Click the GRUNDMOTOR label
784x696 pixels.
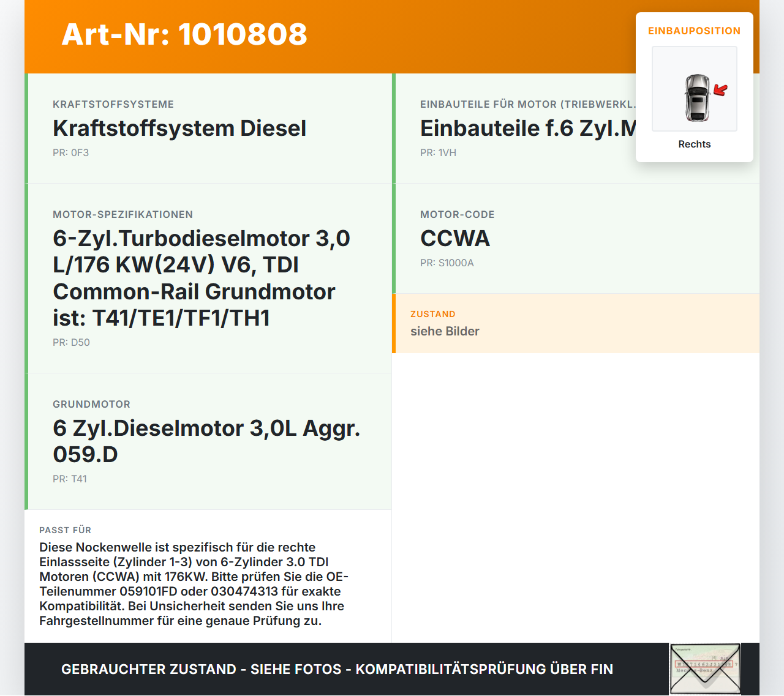92,405
